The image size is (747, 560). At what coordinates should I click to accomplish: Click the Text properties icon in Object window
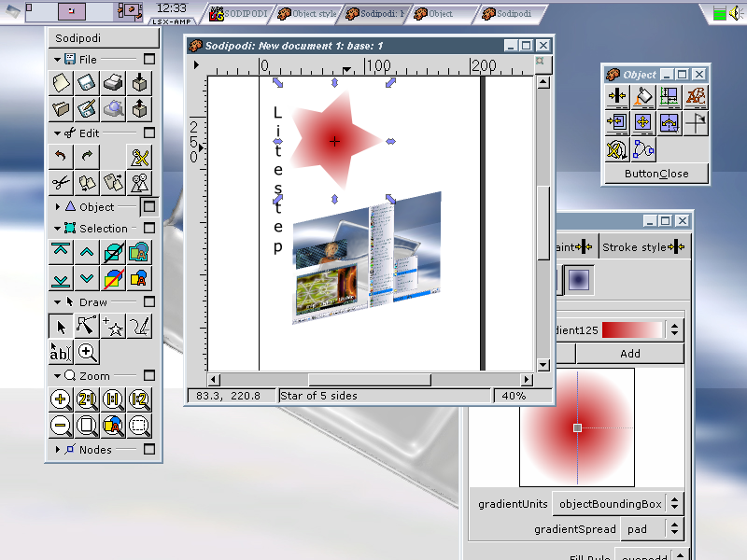point(696,97)
